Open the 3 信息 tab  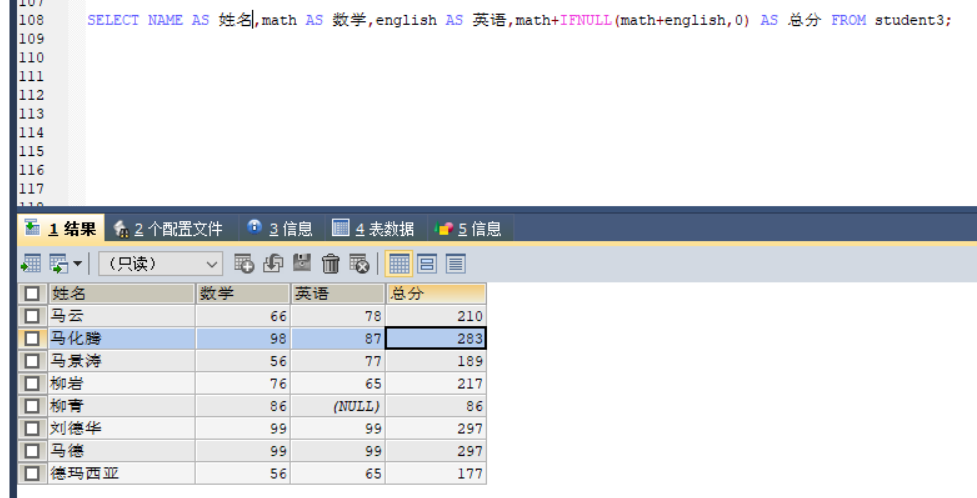(x=280, y=229)
